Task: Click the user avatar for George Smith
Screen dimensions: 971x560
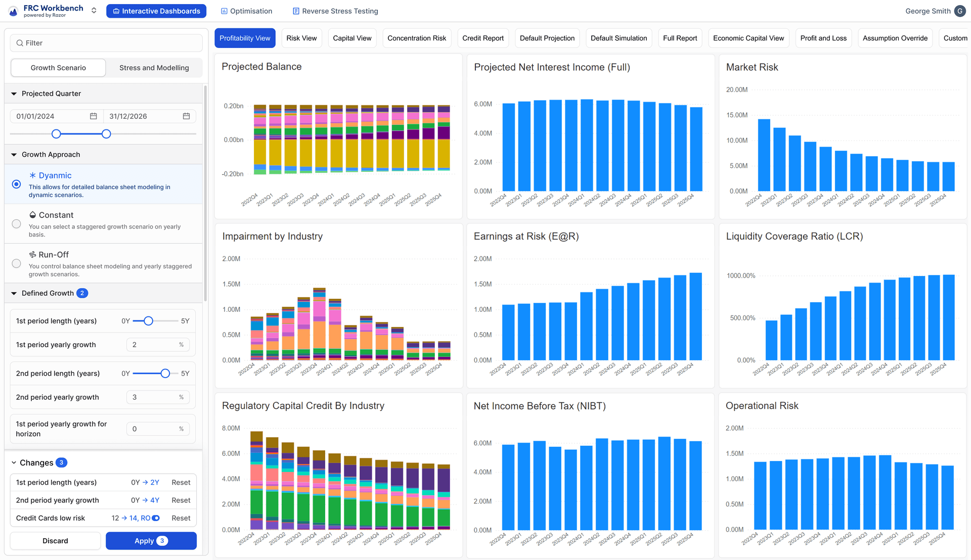Action: click(959, 11)
